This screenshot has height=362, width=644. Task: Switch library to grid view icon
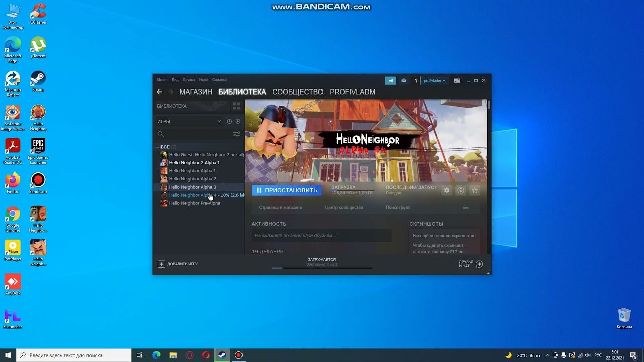tap(236, 106)
